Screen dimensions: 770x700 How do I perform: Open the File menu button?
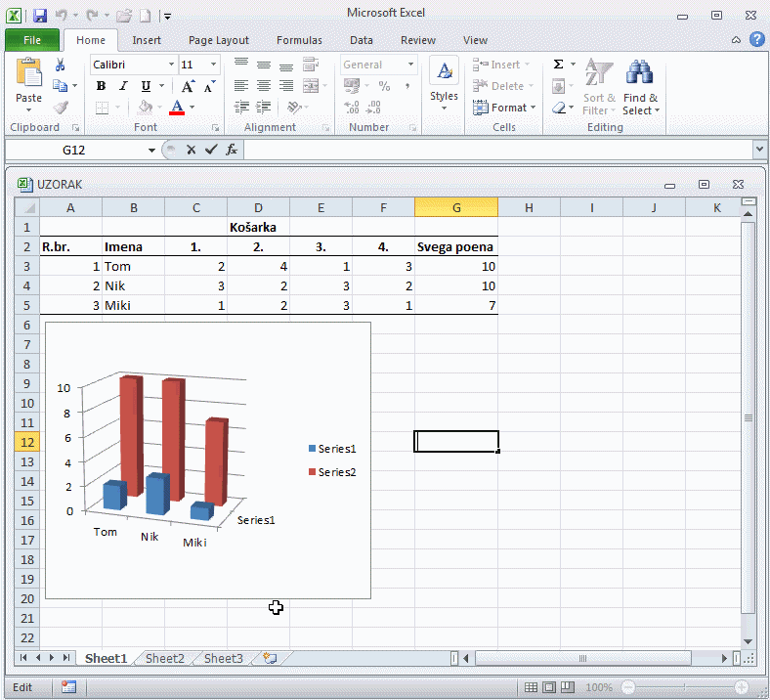point(32,40)
